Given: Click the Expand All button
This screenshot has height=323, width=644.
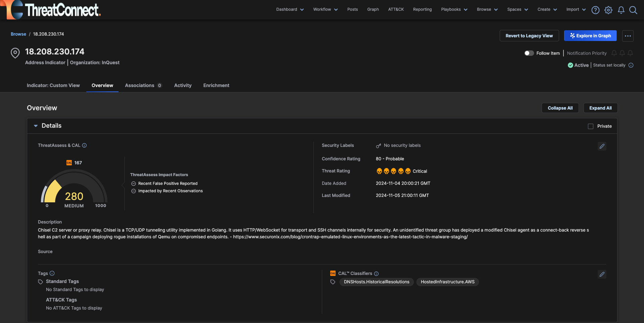Looking at the screenshot, I should 600,108.
